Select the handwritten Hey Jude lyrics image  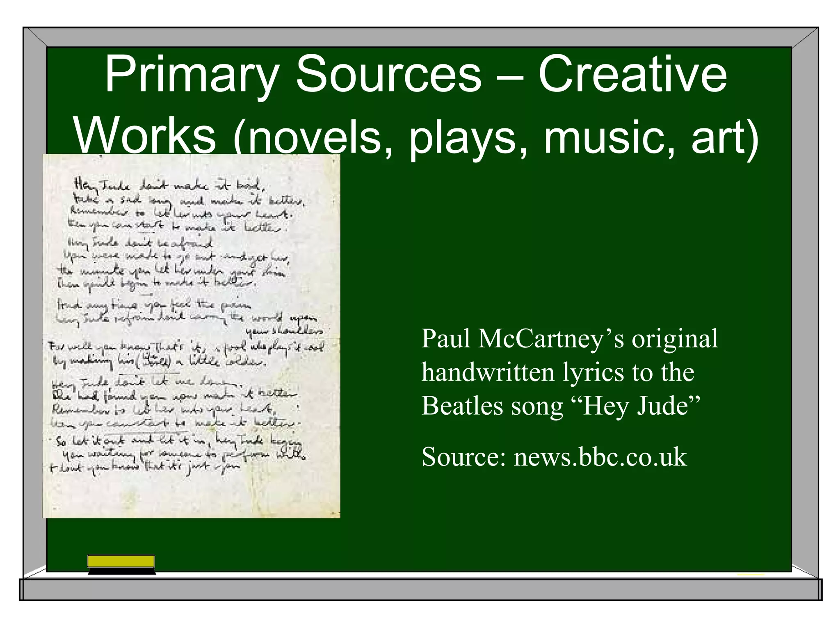192,336
